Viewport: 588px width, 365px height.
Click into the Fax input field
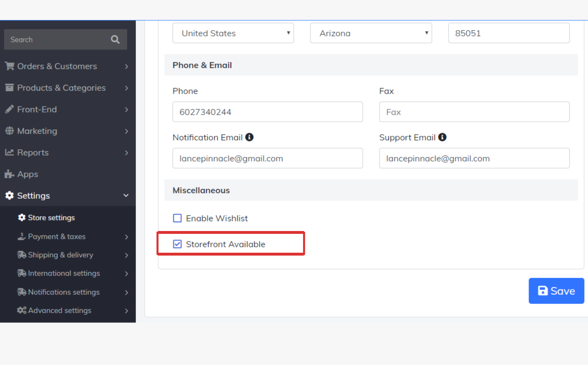(474, 112)
